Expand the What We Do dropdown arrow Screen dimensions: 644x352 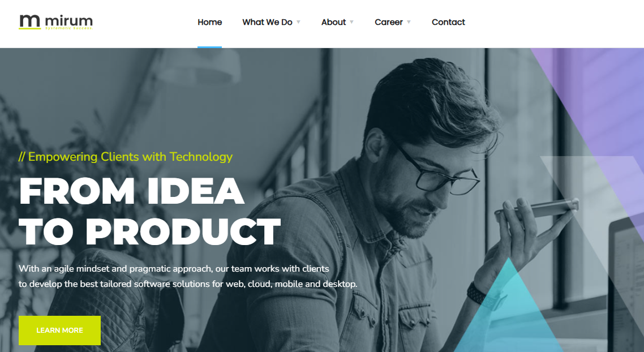[299, 22]
